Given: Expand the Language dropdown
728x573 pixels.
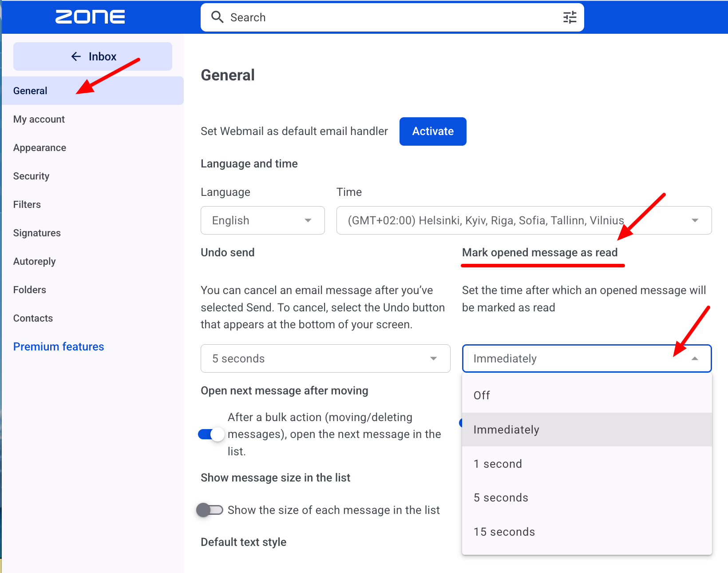Looking at the screenshot, I should pos(263,220).
